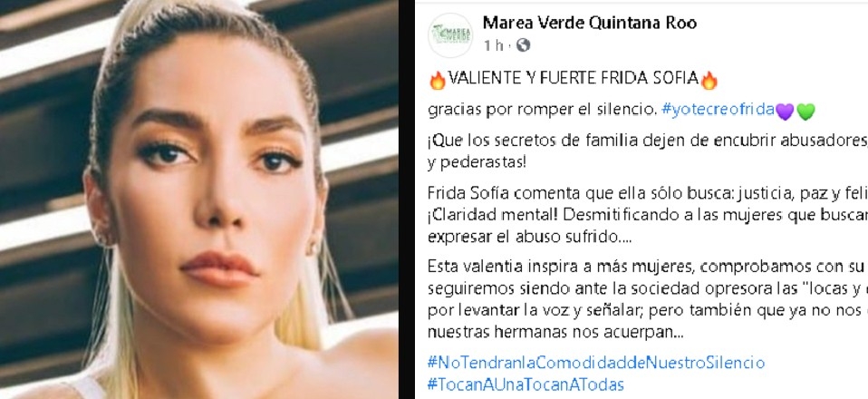Open the #TocanAUnaTocanATodas hashtag

click(526, 384)
